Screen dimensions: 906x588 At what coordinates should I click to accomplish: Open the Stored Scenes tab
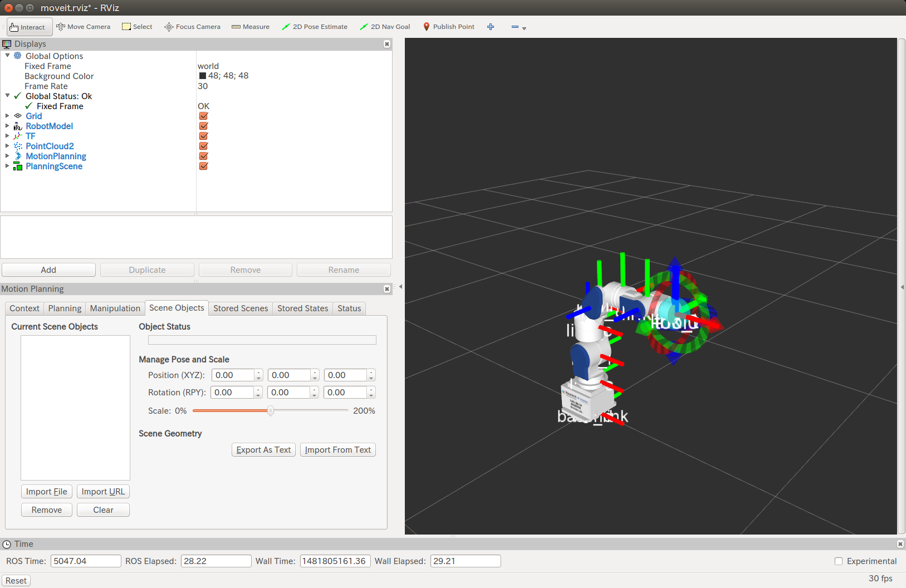(241, 308)
